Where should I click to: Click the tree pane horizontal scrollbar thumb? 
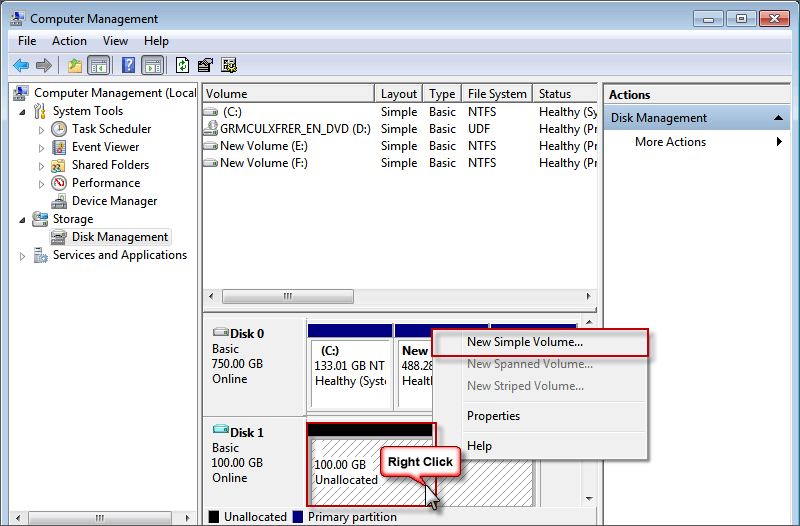click(x=100, y=518)
